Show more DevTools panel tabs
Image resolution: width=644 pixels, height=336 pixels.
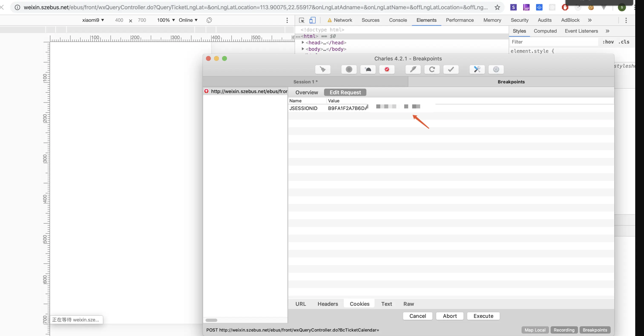(590, 20)
